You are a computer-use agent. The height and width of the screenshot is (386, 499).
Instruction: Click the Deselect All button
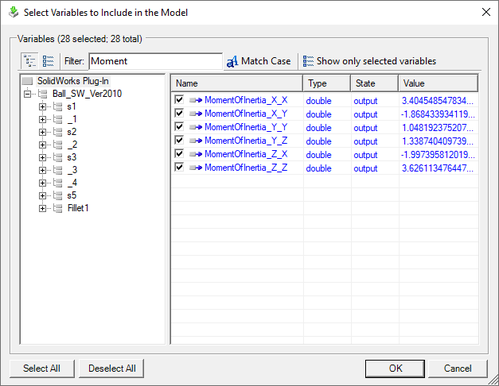[x=112, y=368]
